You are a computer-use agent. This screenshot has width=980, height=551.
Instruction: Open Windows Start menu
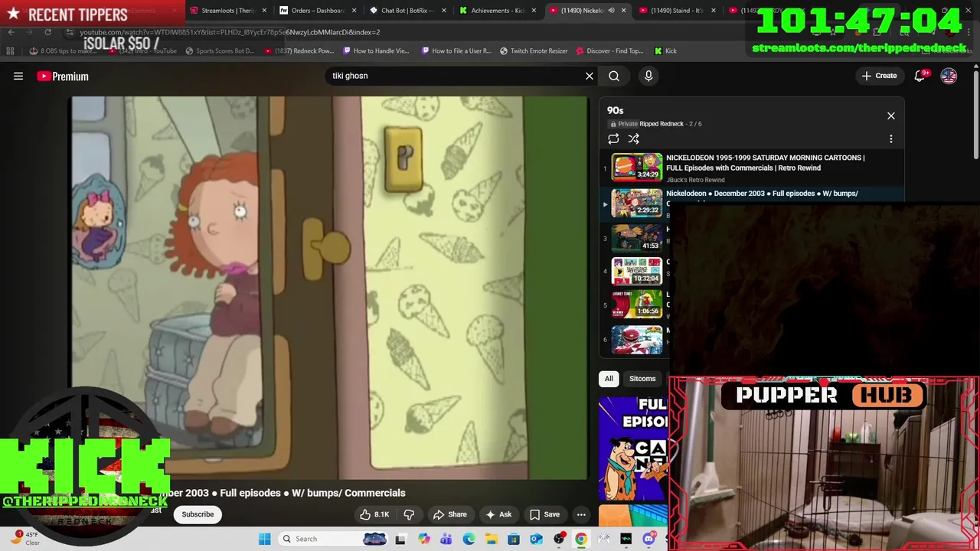tap(265, 539)
